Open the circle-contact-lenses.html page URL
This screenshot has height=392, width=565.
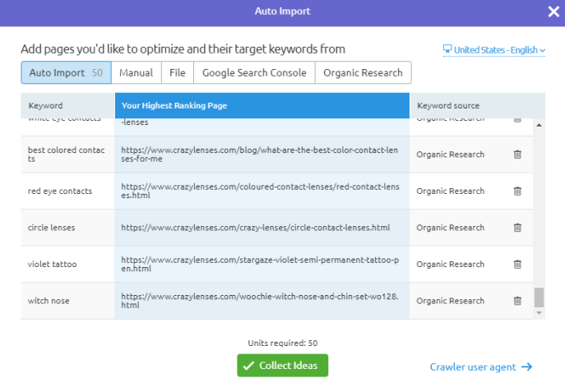[x=256, y=228]
